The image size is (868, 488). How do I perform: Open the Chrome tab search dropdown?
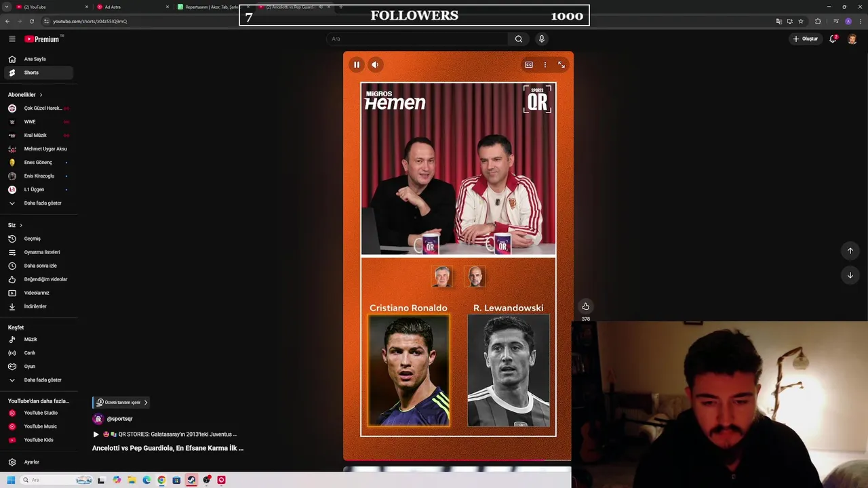point(6,7)
